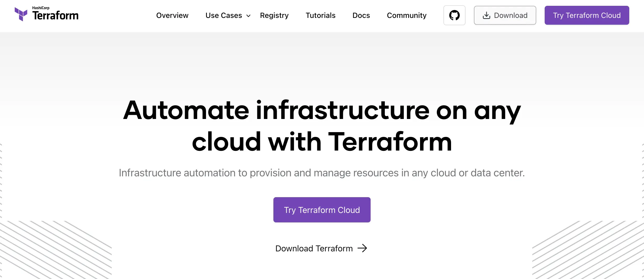Click Try Terraform Cloud in the header

click(x=586, y=15)
